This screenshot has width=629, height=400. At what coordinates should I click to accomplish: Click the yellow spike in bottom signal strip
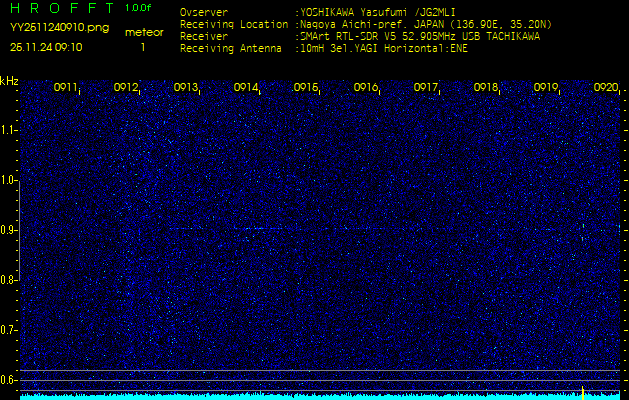click(582, 390)
